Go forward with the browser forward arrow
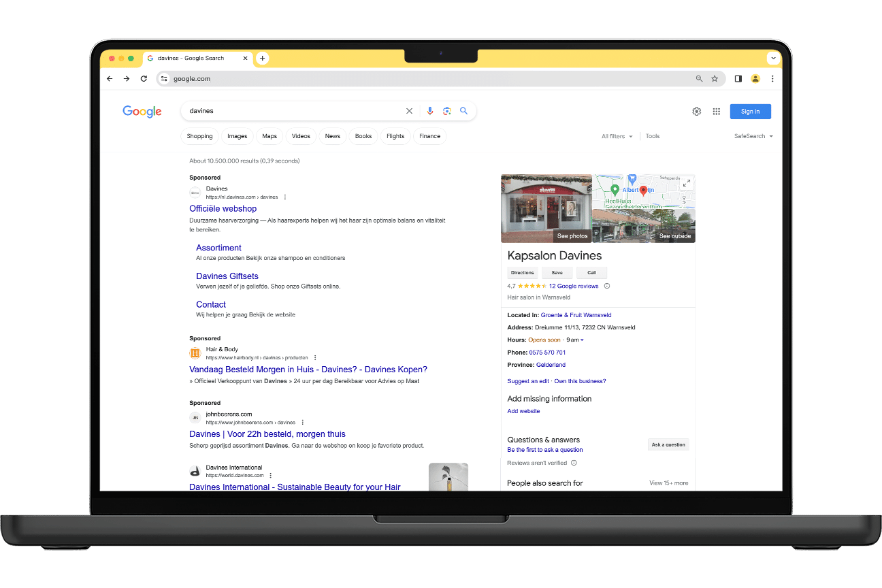Image resolution: width=882 pixels, height=588 pixels. pyautogui.click(x=127, y=79)
